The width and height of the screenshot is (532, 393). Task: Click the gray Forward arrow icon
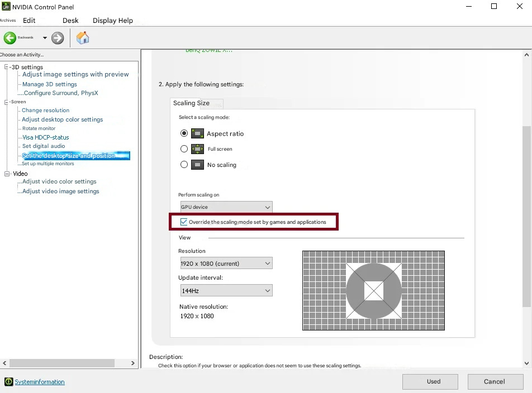point(58,38)
